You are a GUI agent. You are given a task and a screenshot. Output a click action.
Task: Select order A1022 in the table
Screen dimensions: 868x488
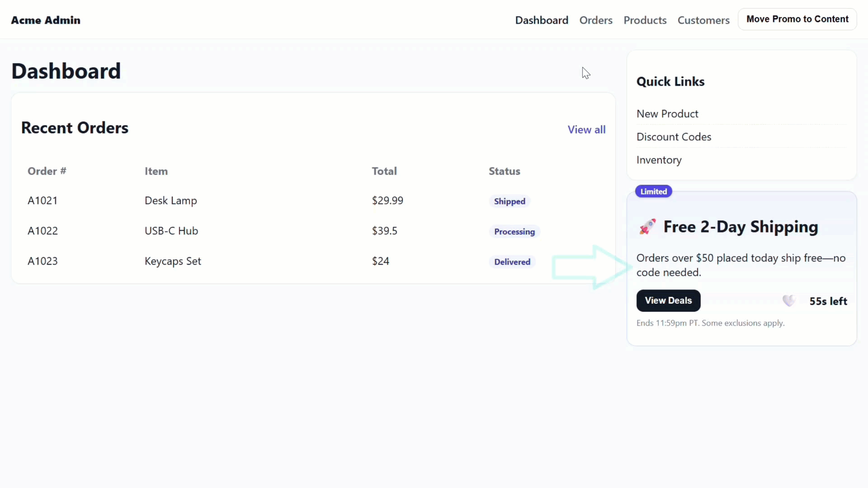pyautogui.click(x=42, y=231)
